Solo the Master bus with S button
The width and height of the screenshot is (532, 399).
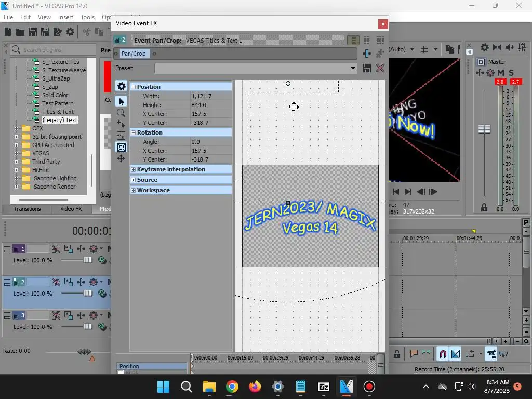[511, 73]
